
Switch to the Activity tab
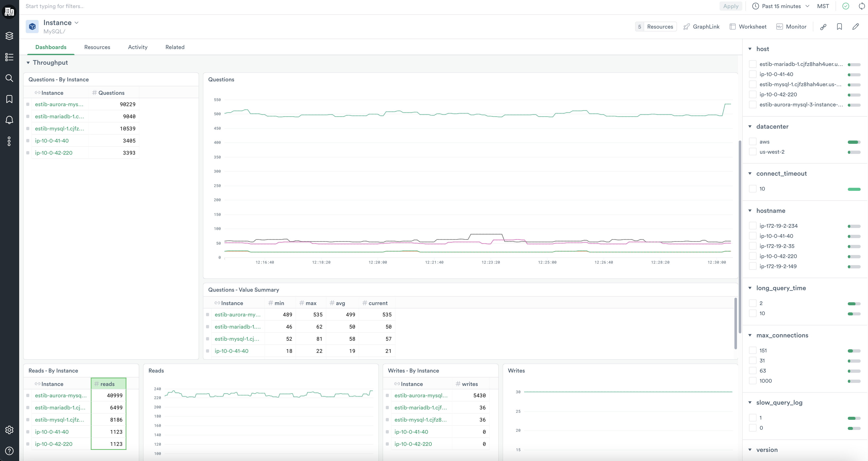pyautogui.click(x=138, y=47)
